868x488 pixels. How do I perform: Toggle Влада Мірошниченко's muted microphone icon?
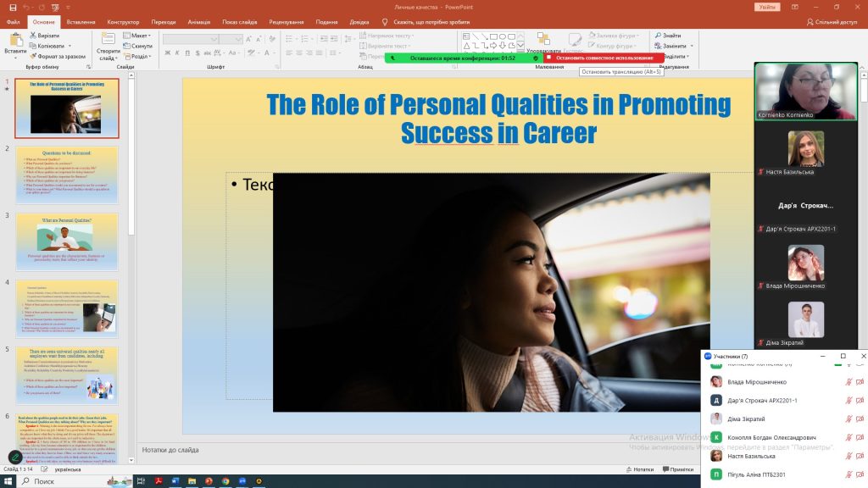coord(849,382)
